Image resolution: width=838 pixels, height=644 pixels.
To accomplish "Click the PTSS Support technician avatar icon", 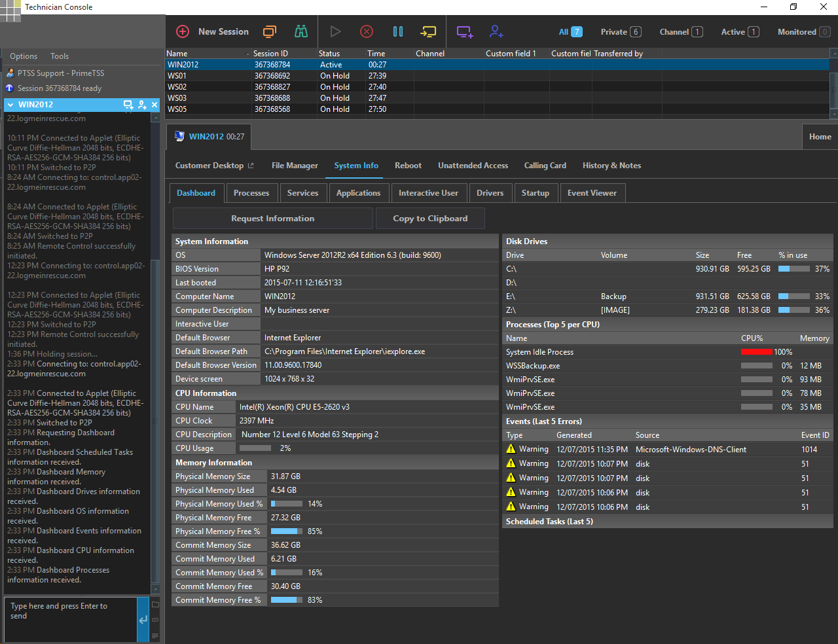I will click(x=10, y=73).
